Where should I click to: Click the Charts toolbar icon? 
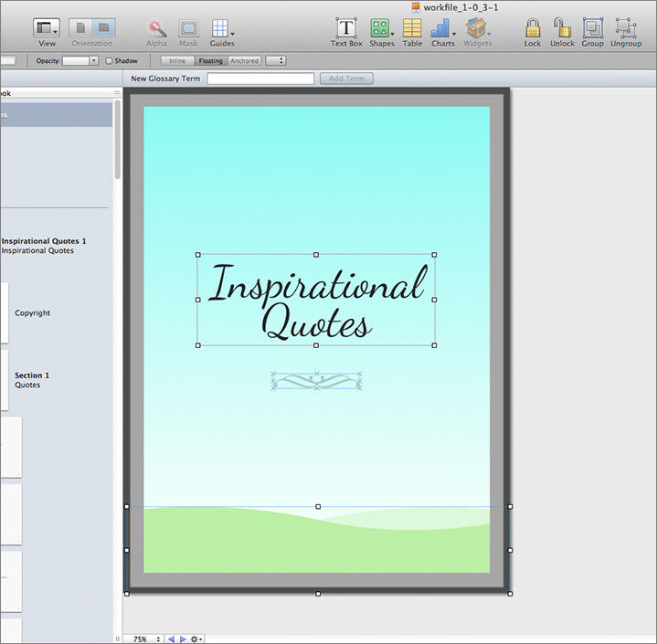443,28
